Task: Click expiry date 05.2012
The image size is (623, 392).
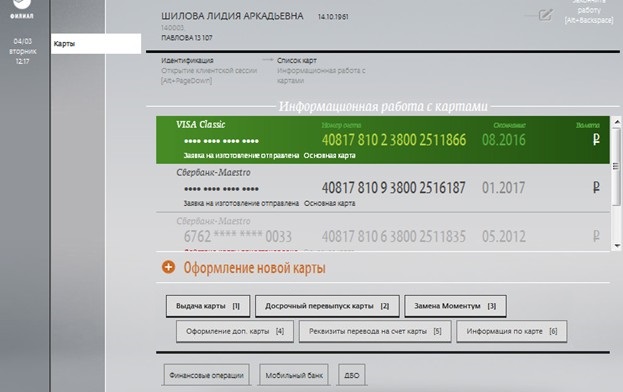Action: 504,236
